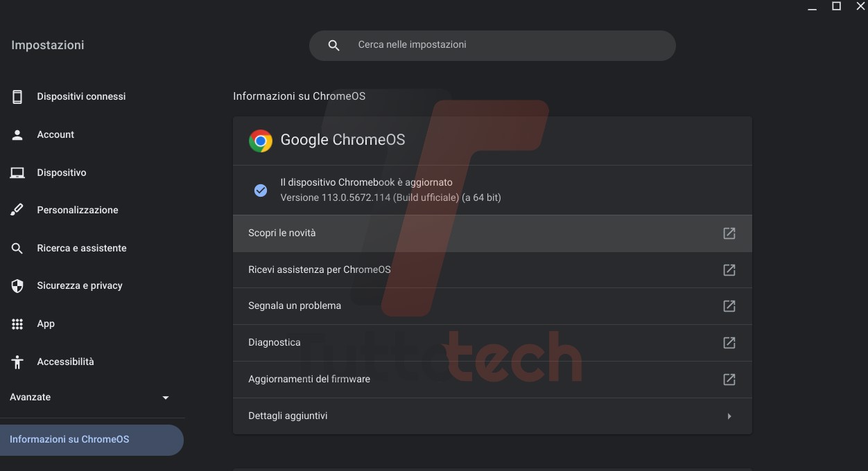Click the search magnifier icon in the search bar
The width and height of the screenshot is (868, 471).
(333, 46)
